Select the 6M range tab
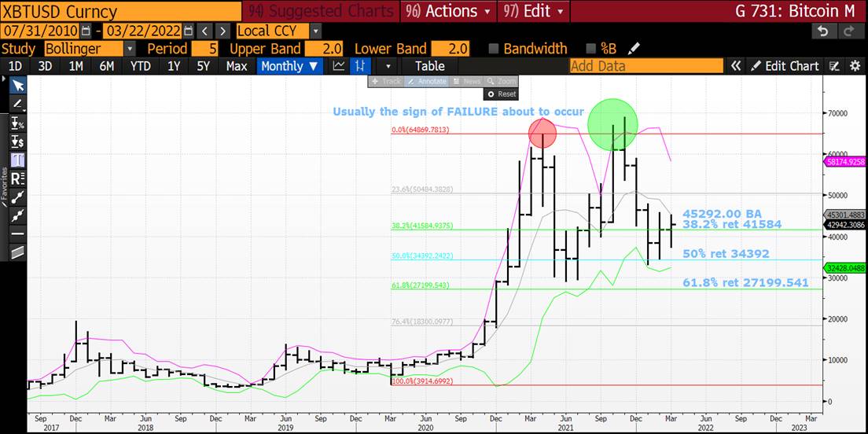Image resolution: width=868 pixels, height=434 pixels. (107, 66)
